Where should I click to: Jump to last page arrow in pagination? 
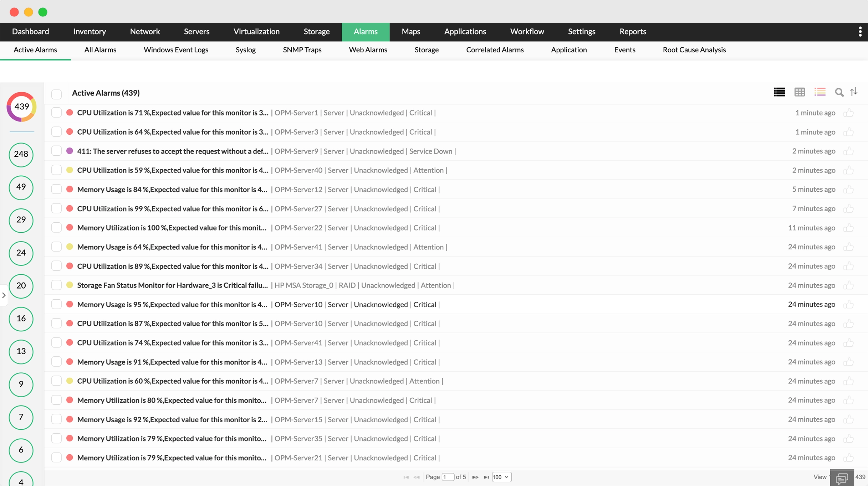pyautogui.click(x=486, y=477)
